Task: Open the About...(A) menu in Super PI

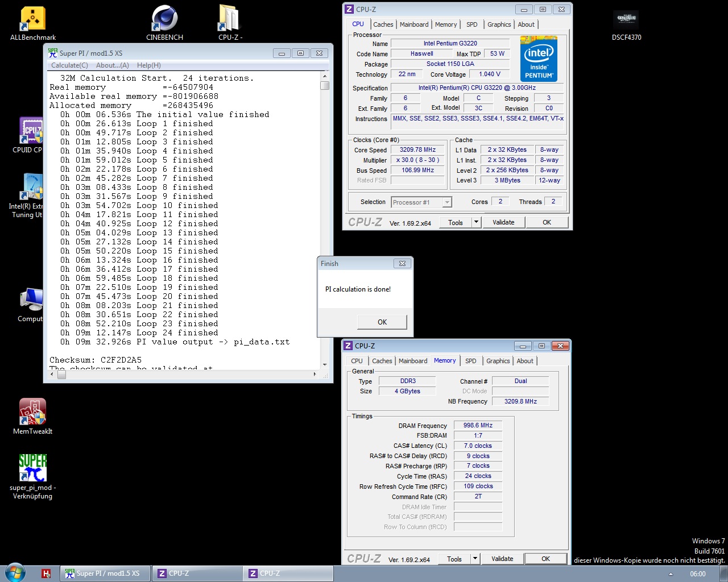Action: pyautogui.click(x=113, y=65)
